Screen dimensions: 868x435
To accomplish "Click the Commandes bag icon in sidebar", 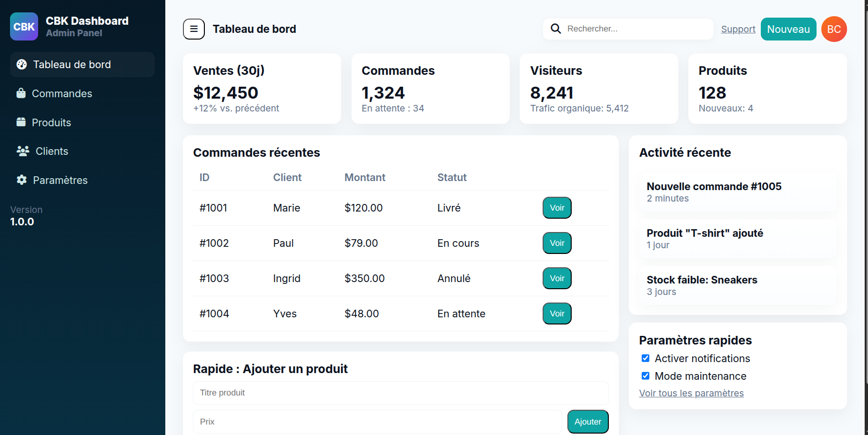I will coord(21,93).
